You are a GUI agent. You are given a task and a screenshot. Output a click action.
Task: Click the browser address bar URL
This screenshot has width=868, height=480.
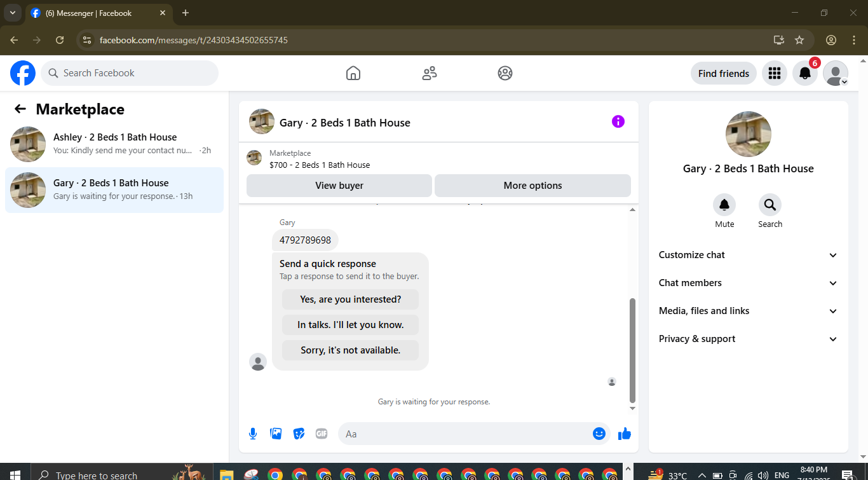[194, 40]
